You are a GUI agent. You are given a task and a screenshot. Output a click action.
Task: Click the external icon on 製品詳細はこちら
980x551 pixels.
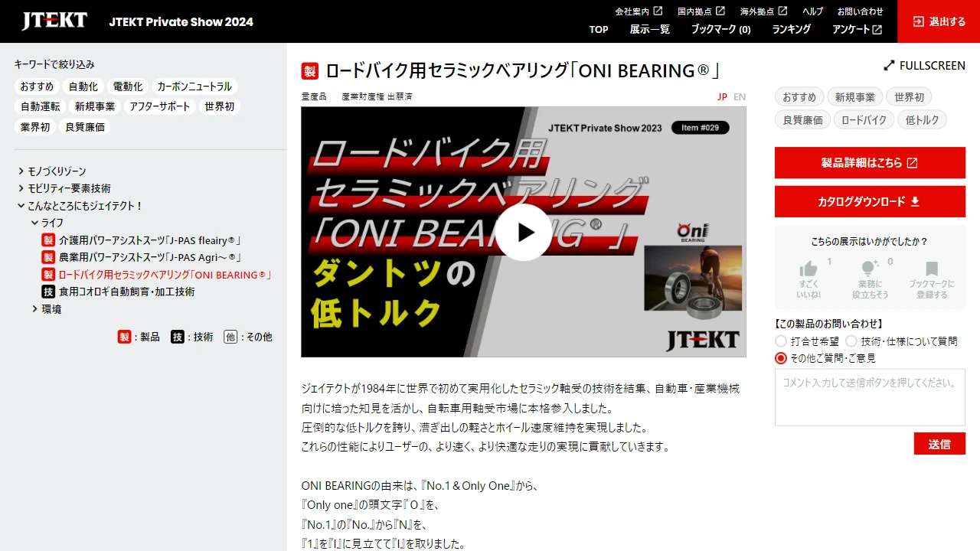(913, 163)
